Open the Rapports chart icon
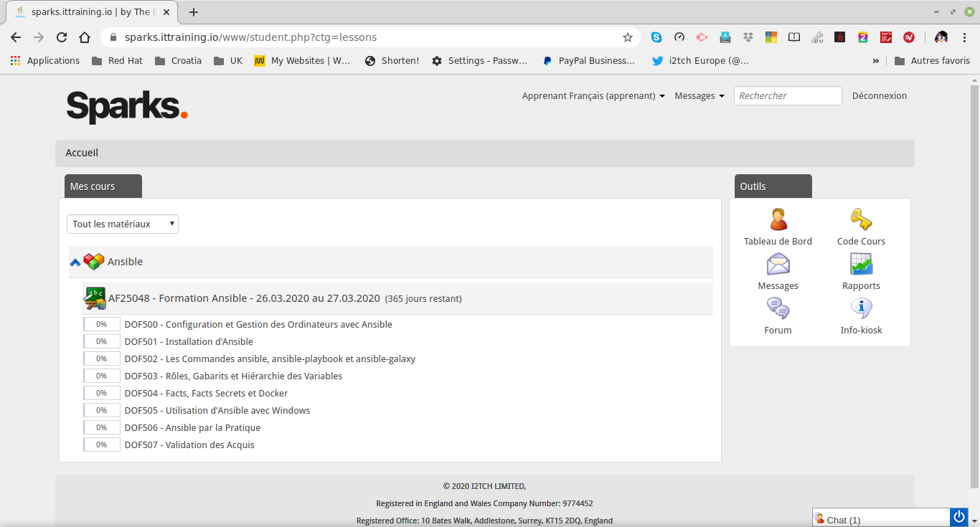The width and height of the screenshot is (980, 527). [x=861, y=264]
